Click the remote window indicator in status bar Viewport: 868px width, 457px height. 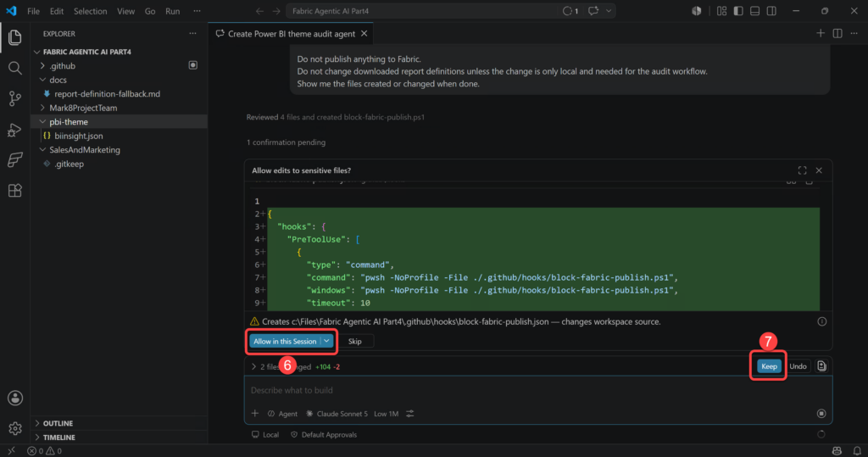tap(11, 451)
